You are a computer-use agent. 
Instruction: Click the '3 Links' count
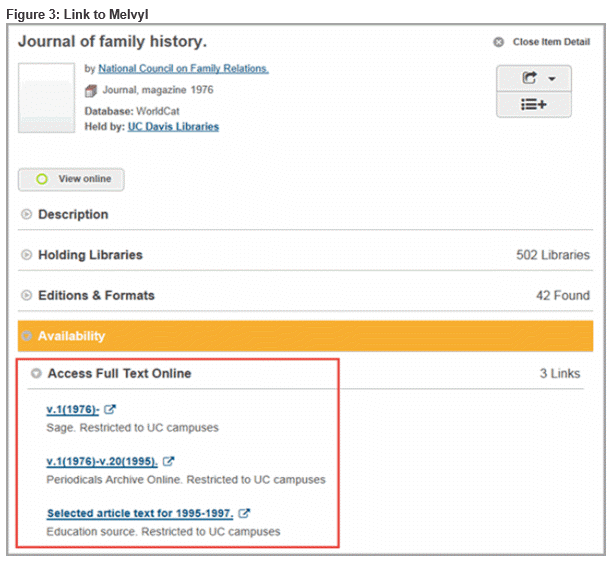[560, 373]
